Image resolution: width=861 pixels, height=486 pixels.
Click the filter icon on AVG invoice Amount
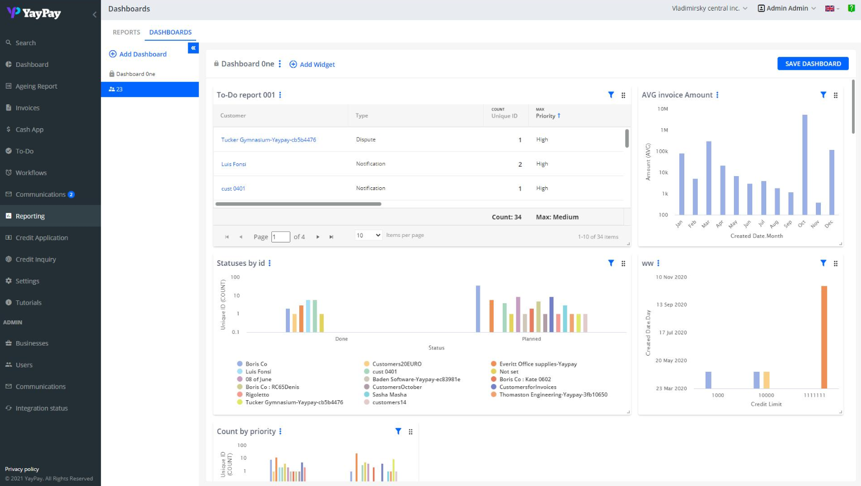[x=823, y=95]
